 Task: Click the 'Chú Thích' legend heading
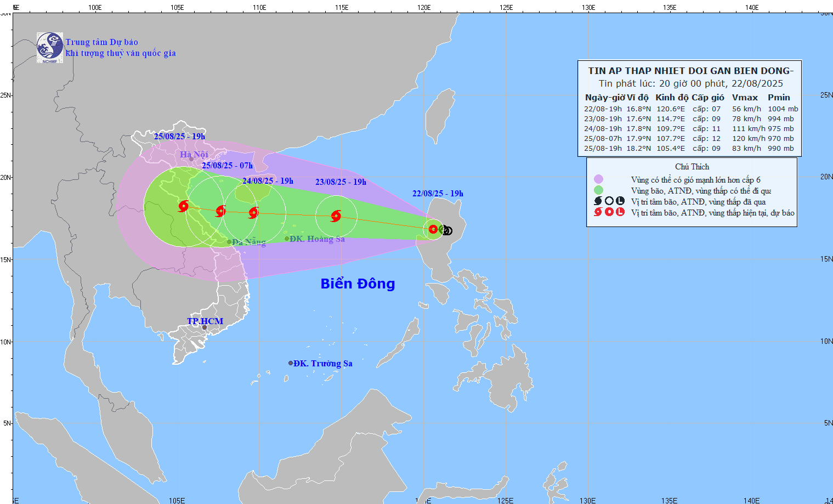tap(692, 167)
